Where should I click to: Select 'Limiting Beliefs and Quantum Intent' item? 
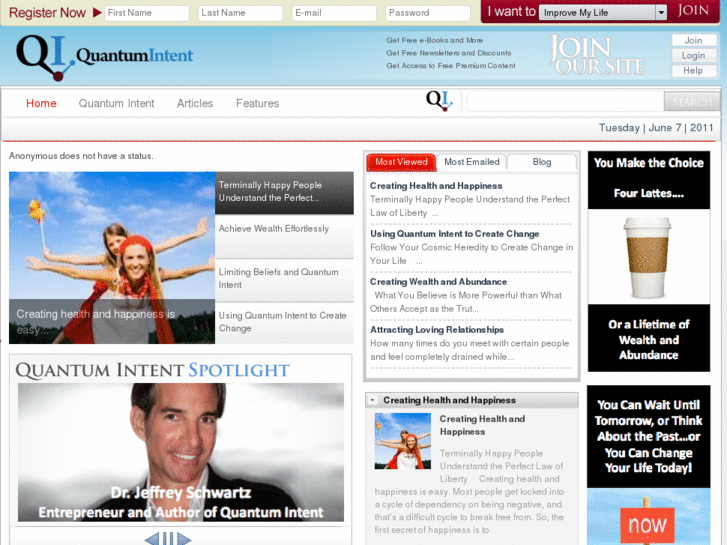284,280
